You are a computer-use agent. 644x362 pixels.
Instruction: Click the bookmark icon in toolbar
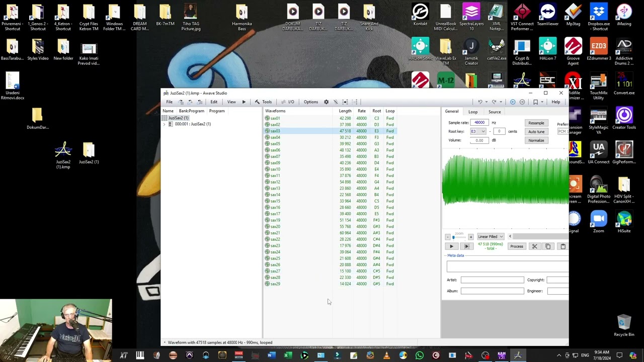click(x=535, y=102)
